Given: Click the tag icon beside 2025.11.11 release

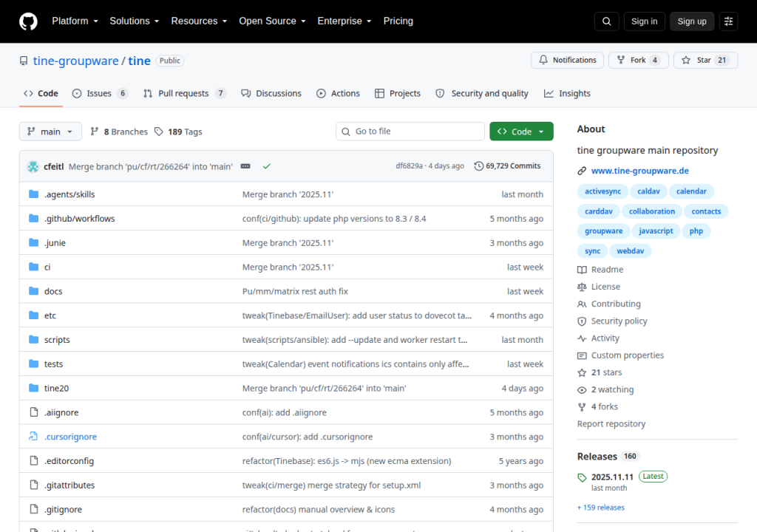Looking at the screenshot, I should tap(582, 477).
